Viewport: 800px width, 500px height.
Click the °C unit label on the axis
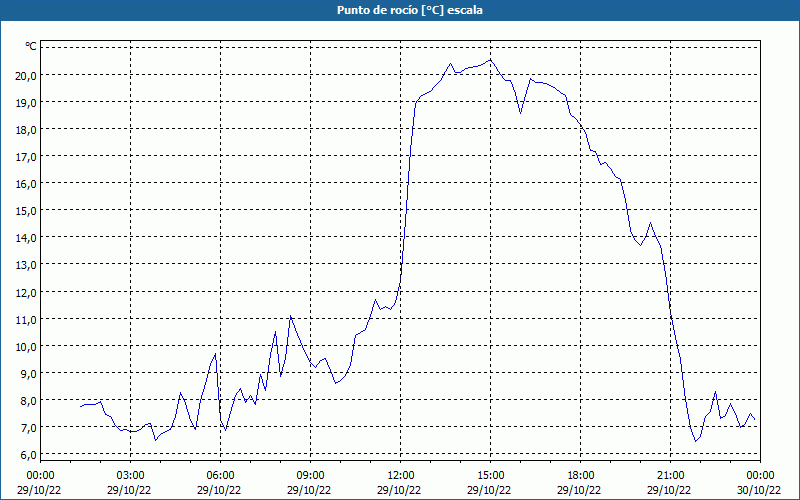coord(31,46)
